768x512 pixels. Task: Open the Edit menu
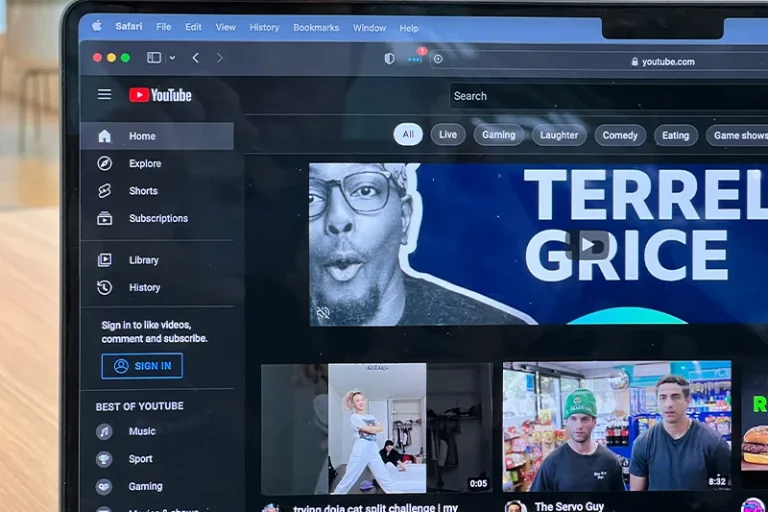(x=193, y=27)
